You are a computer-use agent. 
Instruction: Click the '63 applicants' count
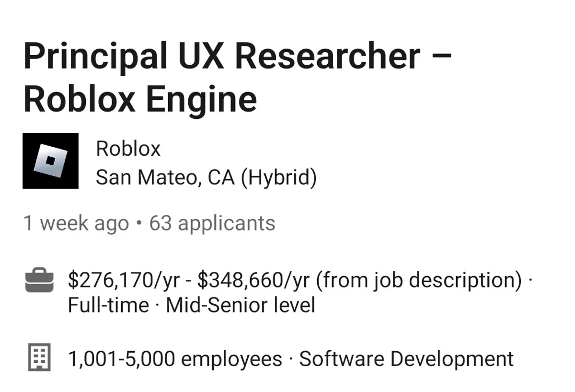click(212, 223)
